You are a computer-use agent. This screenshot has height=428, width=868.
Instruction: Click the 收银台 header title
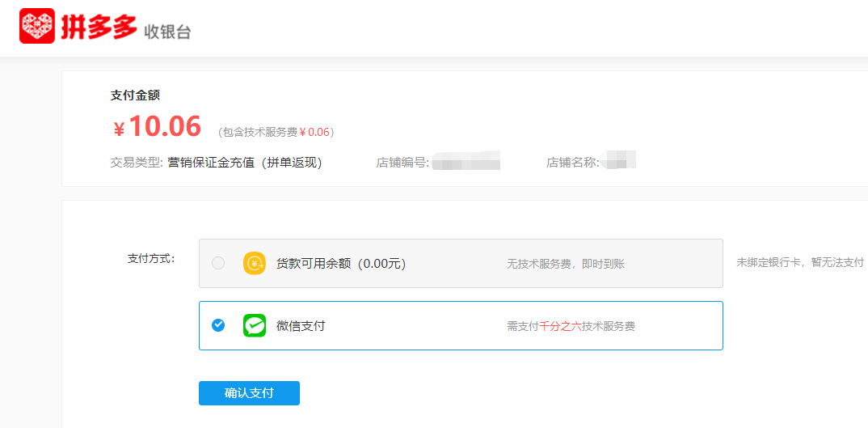(x=168, y=32)
